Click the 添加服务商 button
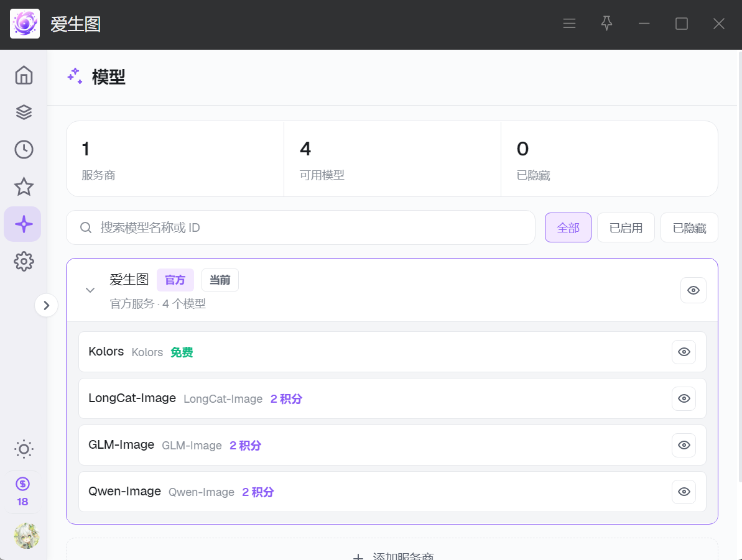The image size is (742, 560). 392,549
